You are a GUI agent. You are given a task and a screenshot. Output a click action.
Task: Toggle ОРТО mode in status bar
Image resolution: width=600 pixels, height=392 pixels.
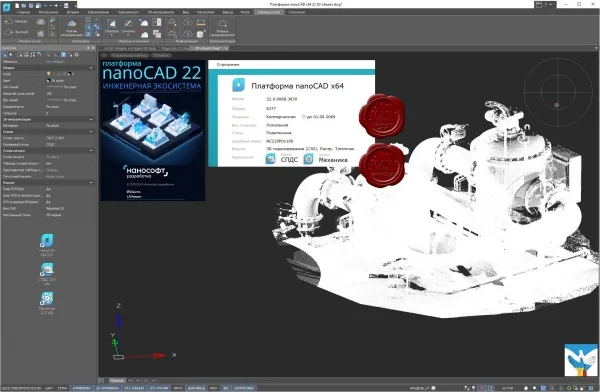coord(178,388)
